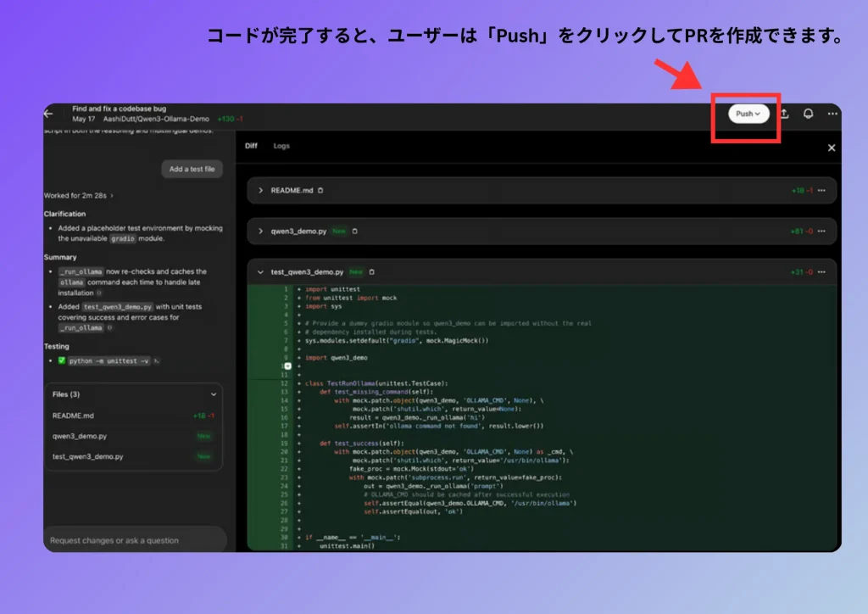Click the 'import qwen3_demo' code line
This screenshot has height=614, width=868.
click(336, 358)
